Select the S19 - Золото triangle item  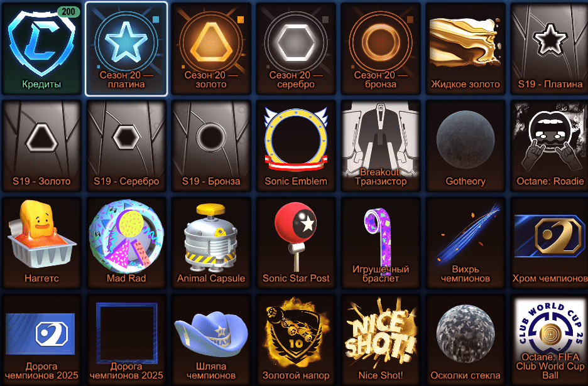(x=41, y=146)
